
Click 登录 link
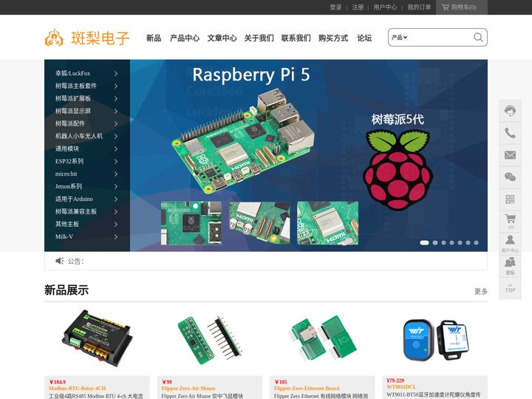335,7
